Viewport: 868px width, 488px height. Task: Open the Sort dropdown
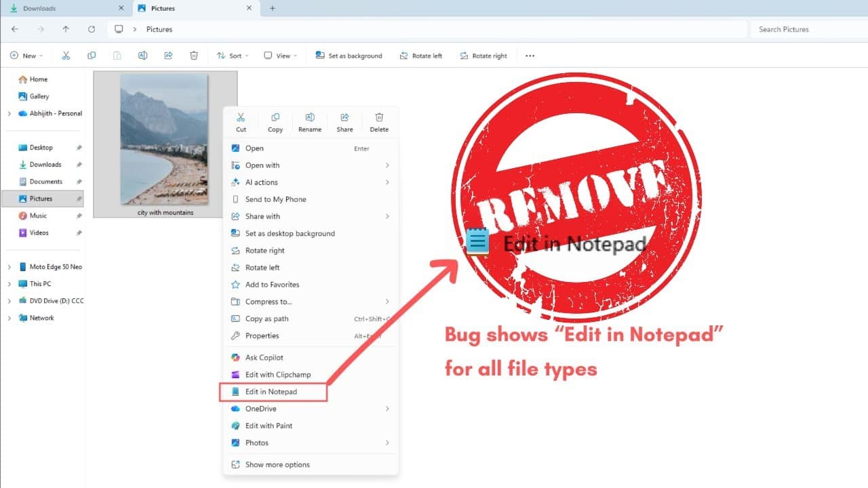(x=233, y=56)
